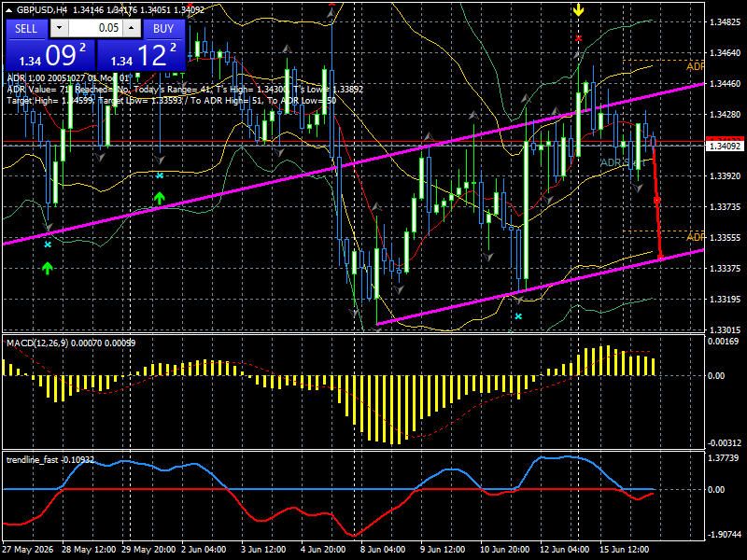Click trendline_fast scale value -1.90744
The image size is (747, 560).
[725, 534]
